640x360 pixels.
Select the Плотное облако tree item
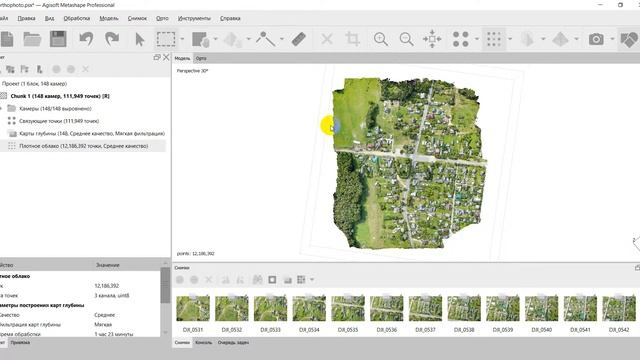pos(83,146)
